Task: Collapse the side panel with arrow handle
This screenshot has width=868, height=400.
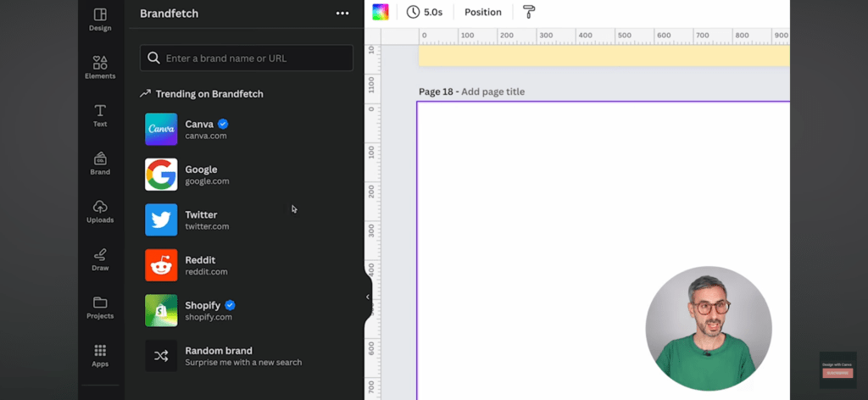Action: (x=368, y=297)
